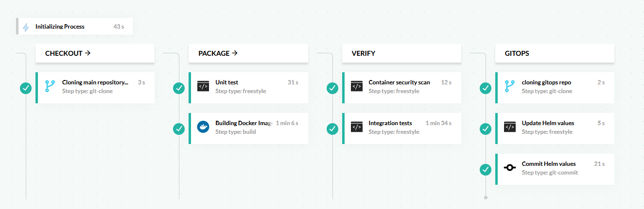Viewport: 644px width, 209px height.
Task: Click code icon on Integration tests step
Action: pyautogui.click(x=357, y=128)
